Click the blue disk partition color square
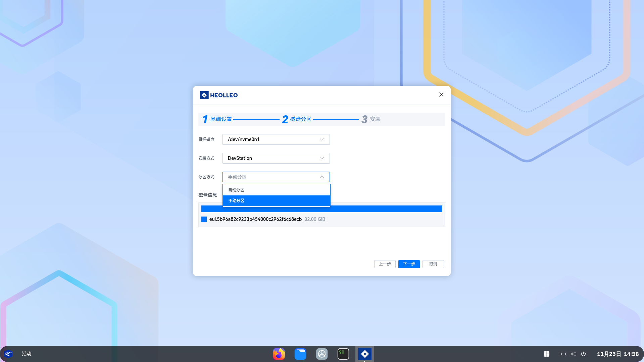 point(204,219)
